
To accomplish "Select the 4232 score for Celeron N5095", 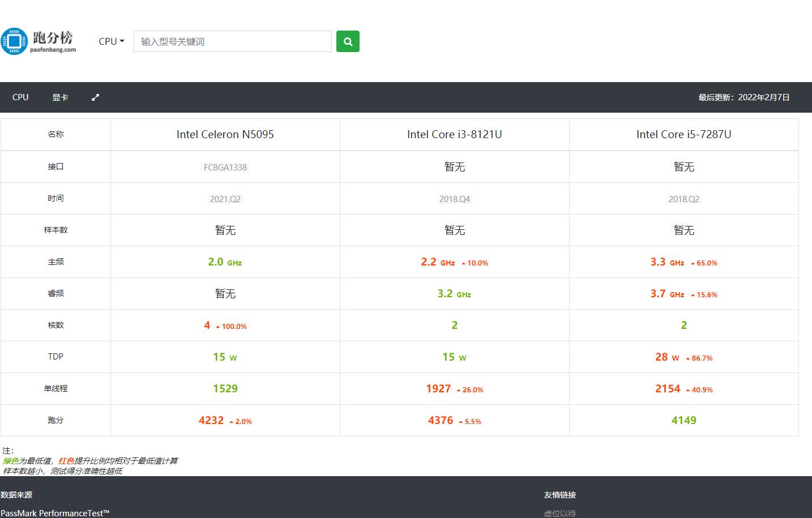I will tap(211, 421).
